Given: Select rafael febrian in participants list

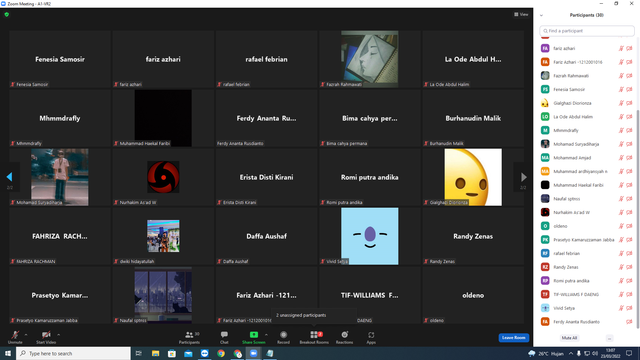Looking at the screenshot, I should (587, 253).
